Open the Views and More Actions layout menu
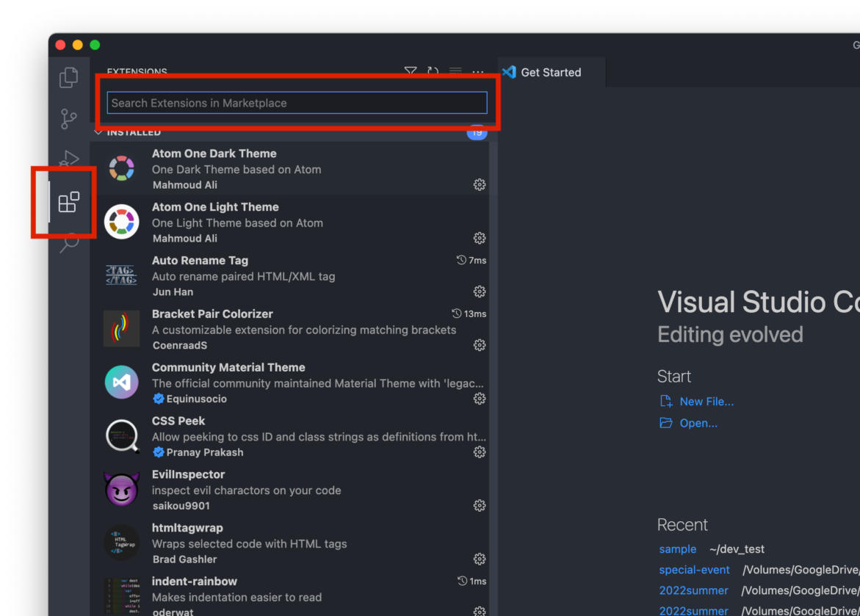The image size is (860, 616). [x=455, y=71]
